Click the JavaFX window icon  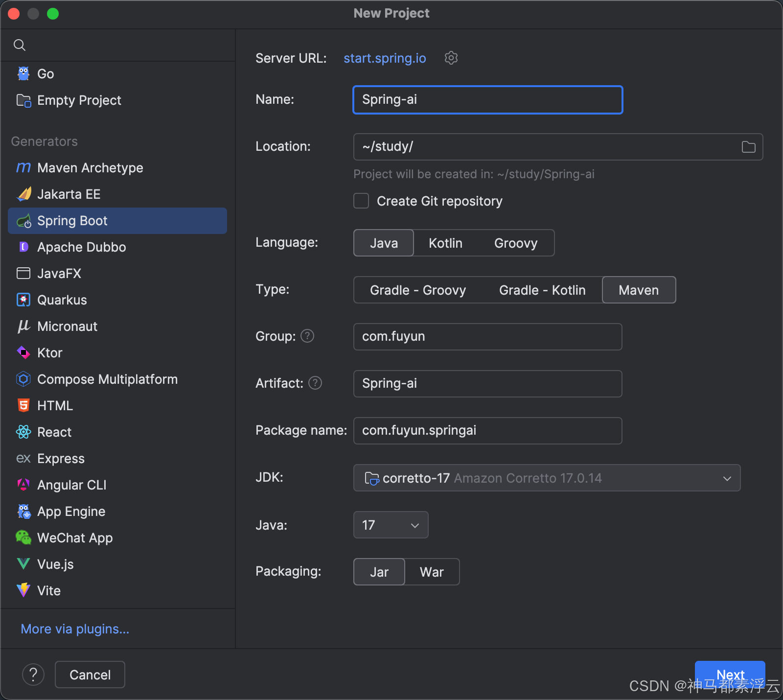click(x=23, y=273)
